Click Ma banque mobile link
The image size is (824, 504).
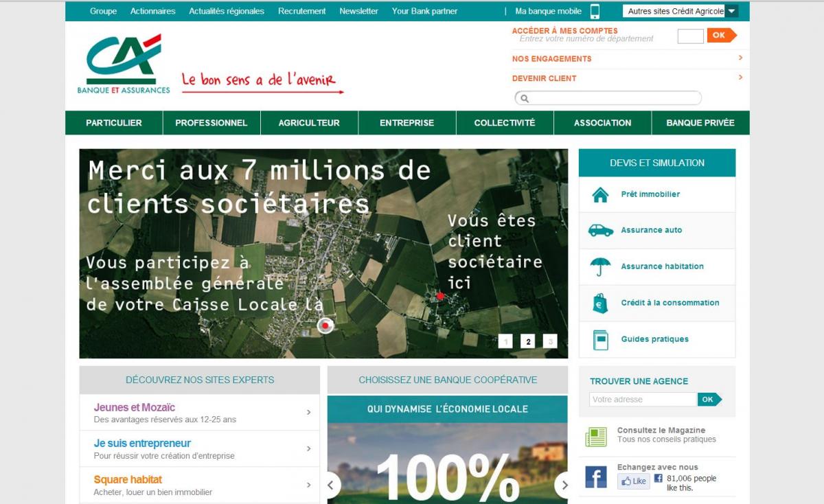click(x=548, y=11)
